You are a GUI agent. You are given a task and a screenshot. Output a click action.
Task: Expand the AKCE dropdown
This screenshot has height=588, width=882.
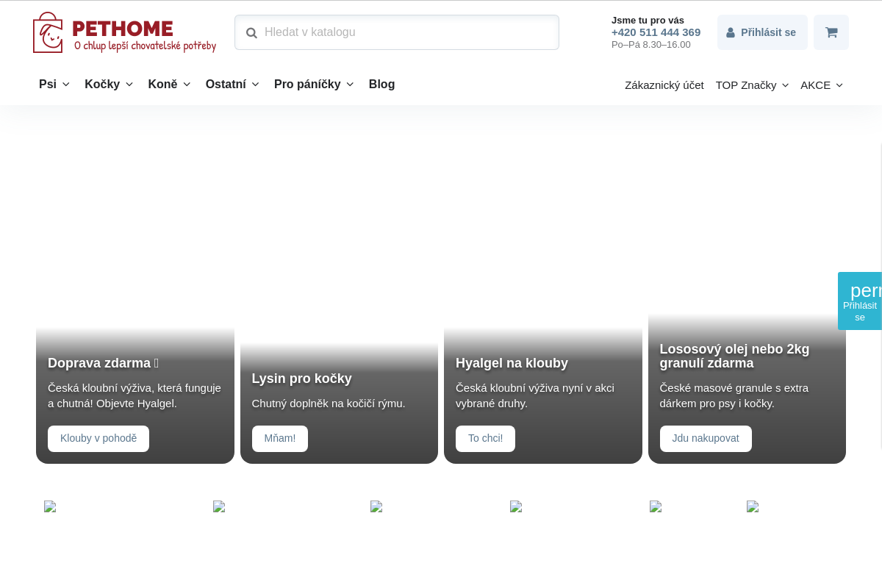tap(822, 85)
